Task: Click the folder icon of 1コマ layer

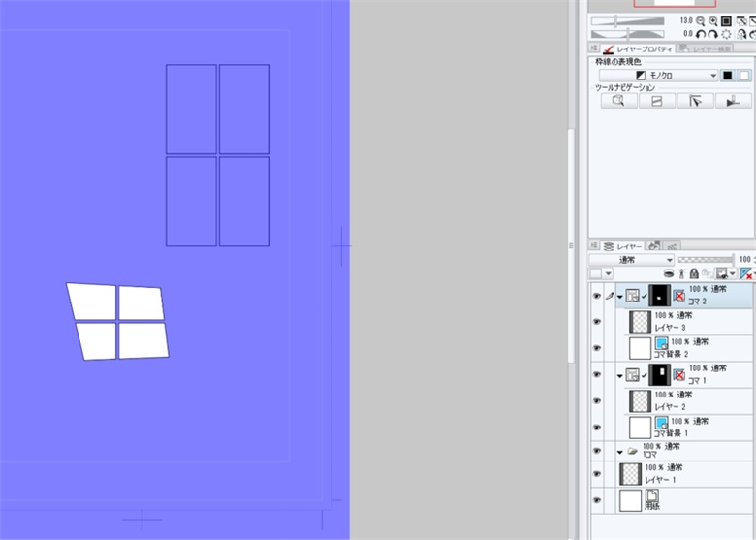Action: [633, 452]
